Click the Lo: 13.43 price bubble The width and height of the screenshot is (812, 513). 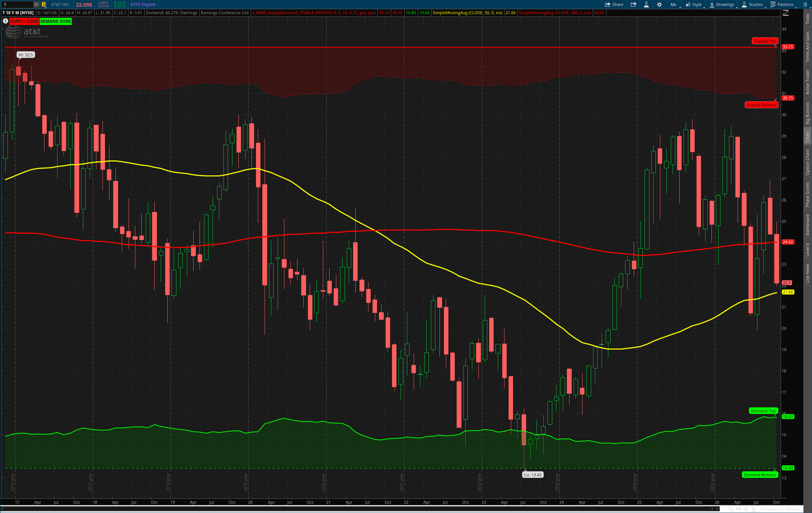pyautogui.click(x=533, y=475)
